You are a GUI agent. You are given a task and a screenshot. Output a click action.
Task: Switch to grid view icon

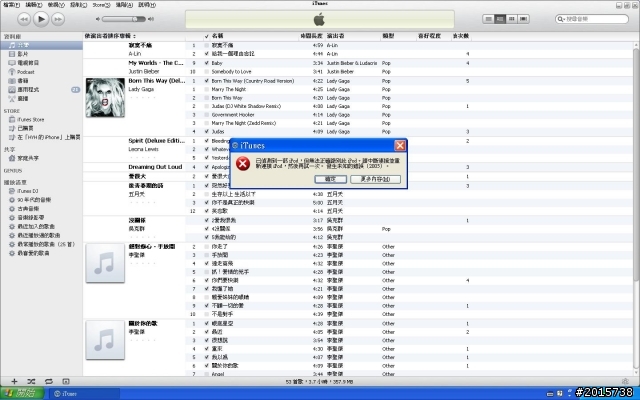click(511, 19)
